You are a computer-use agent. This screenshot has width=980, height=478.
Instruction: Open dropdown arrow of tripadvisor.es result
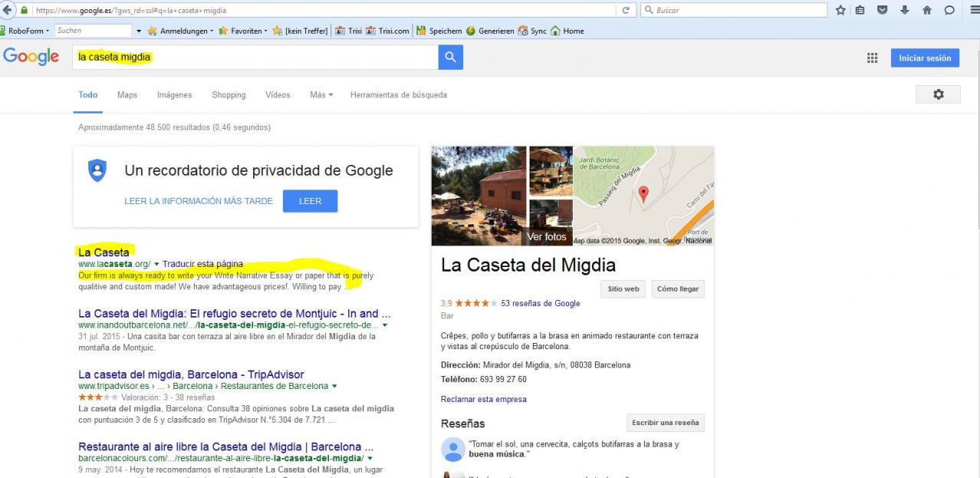coord(334,386)
